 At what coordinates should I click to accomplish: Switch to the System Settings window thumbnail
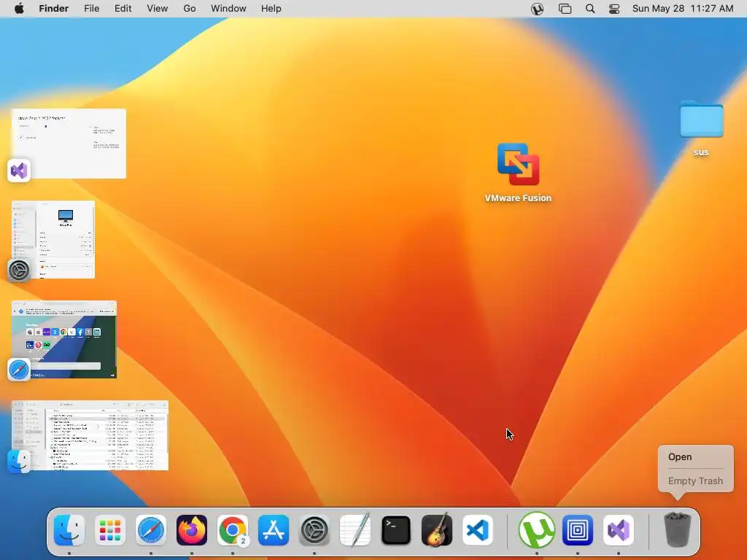[x=53, y=239]
